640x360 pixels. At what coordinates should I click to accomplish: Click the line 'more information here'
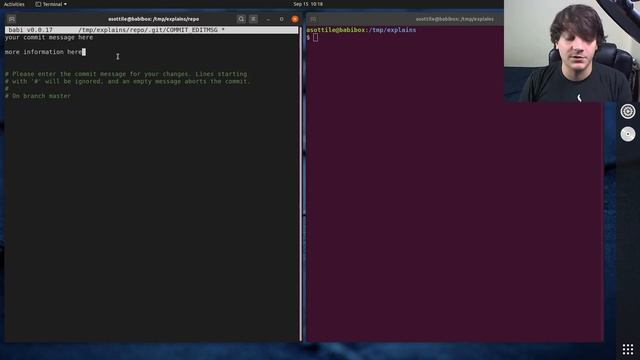[43, 52]
